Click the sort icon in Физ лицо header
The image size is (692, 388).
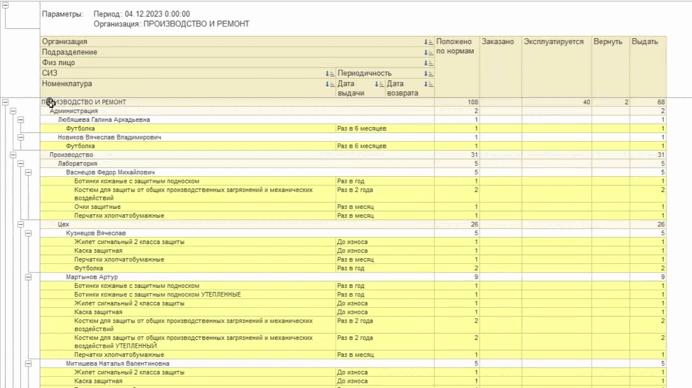pyautogui.click(x=428, y=63)
